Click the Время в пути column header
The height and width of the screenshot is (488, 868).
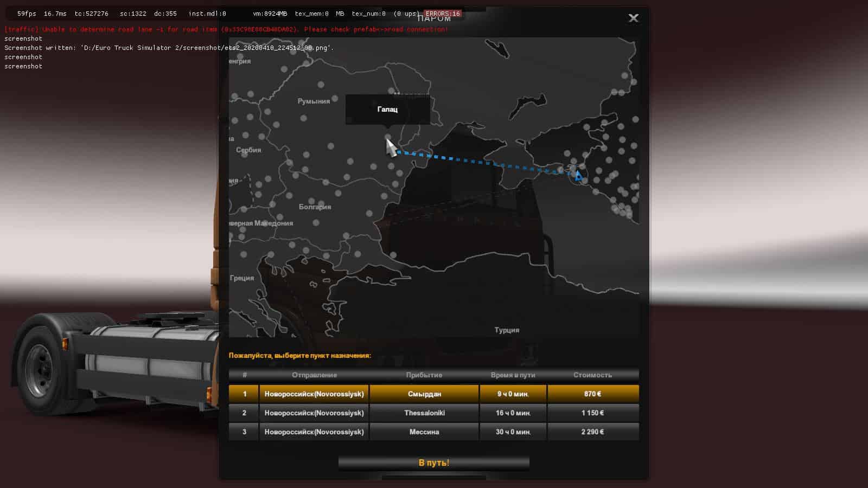pyautogui.click(x=513, y=375)
